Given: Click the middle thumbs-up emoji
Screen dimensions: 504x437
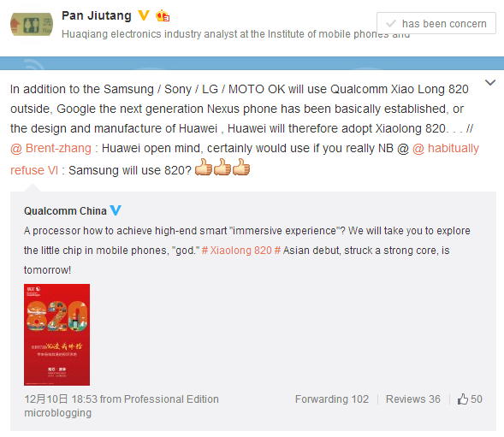Looking at the screenshot, I should pos(222,167).
